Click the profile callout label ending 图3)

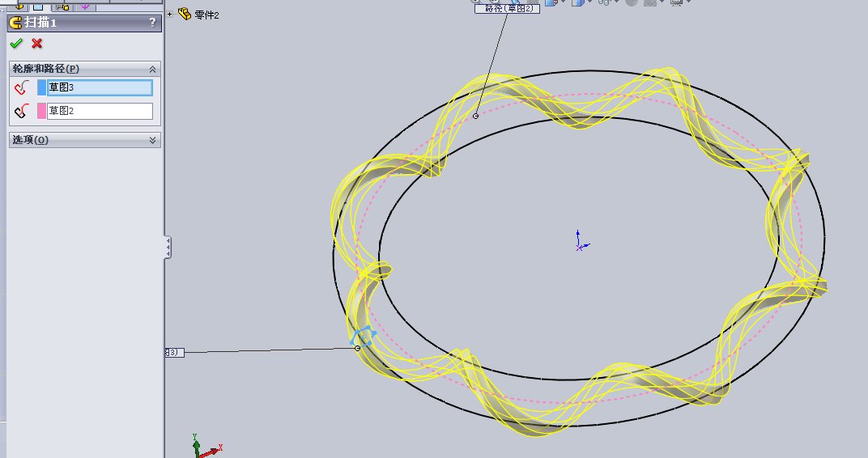[174, 352]
